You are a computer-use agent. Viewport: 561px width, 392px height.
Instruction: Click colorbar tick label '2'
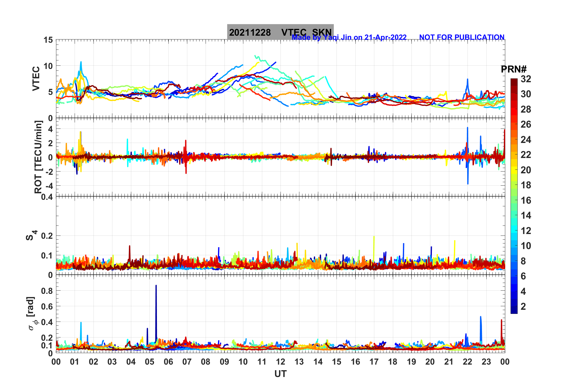tap(523, 307)
